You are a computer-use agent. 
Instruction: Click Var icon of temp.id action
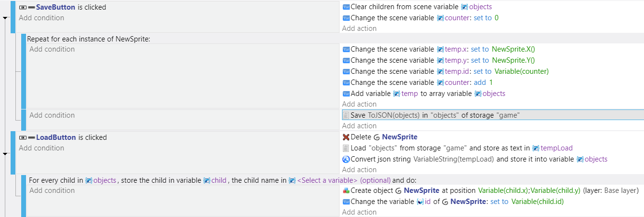[x=346, y=71]
